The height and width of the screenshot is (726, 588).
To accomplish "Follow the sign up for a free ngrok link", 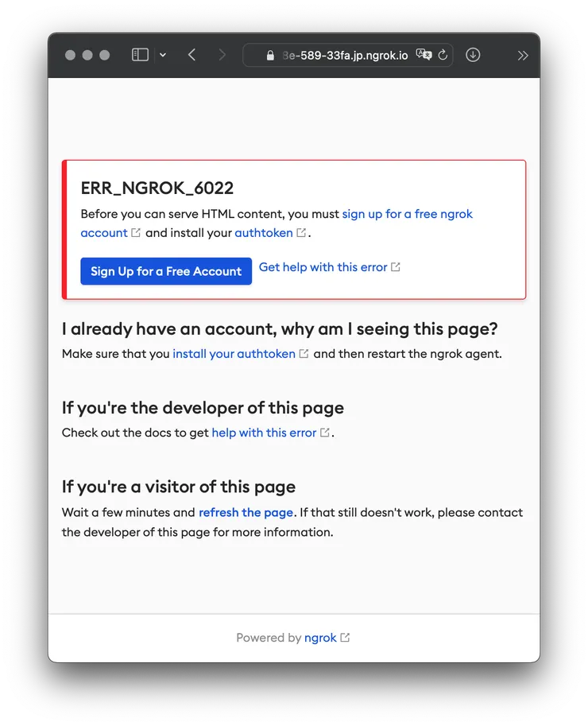I will pos(407,214).
